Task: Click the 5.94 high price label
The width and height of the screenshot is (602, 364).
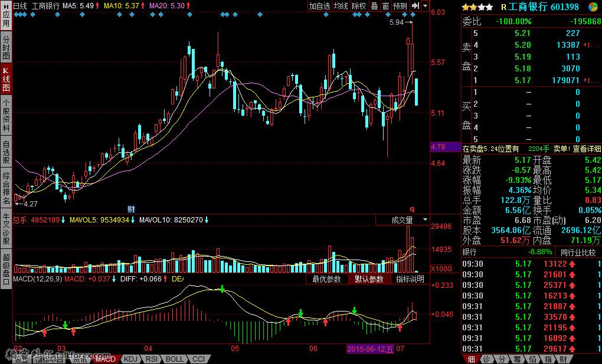Action: coord(397,22)
